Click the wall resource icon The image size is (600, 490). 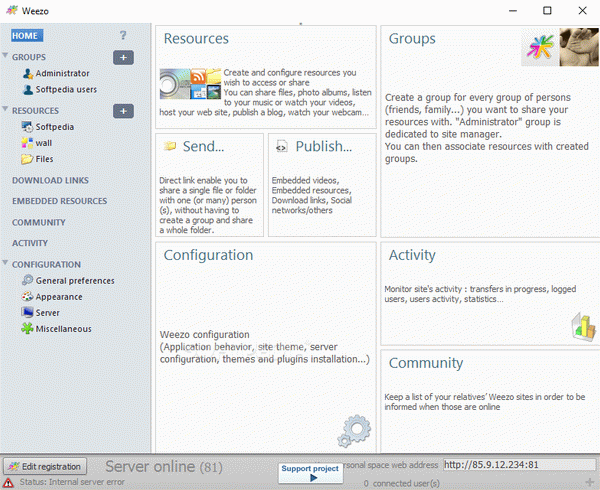[27, 143]
